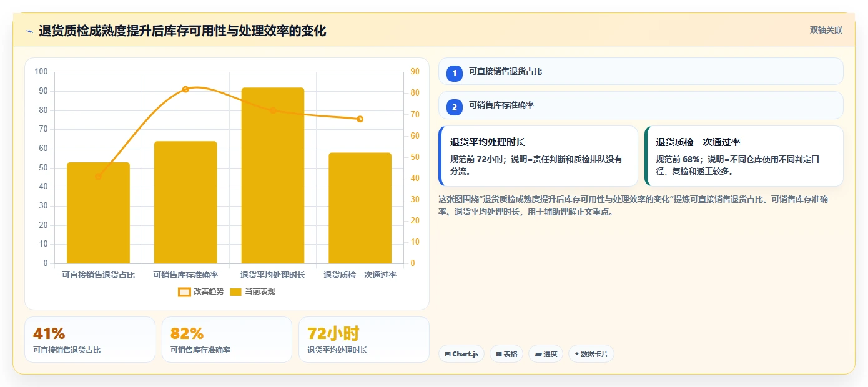Select the 可直接销售退货占比 list row
The image size is (868, 387).
tap(641, 71)
